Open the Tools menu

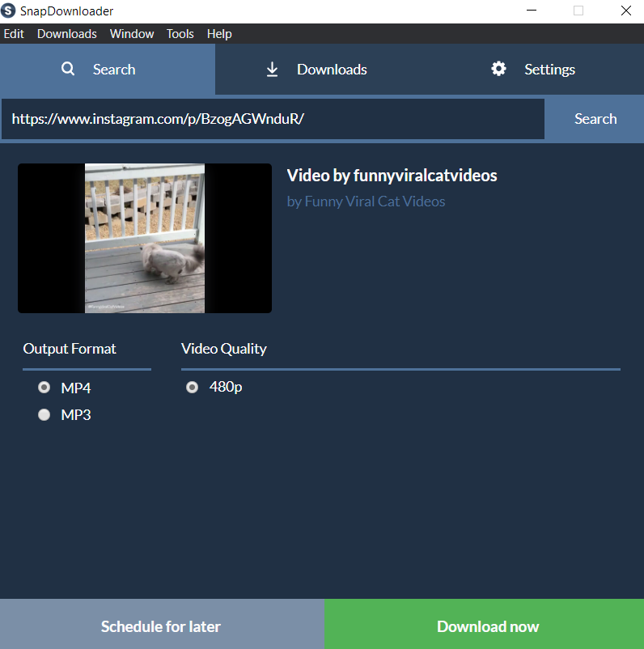click(x=180, y=34)
